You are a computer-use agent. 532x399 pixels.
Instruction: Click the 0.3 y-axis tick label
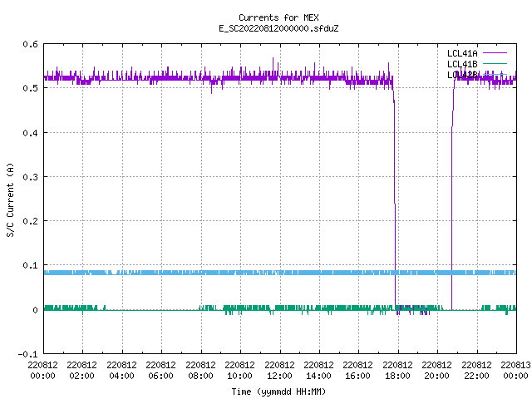(30, 177)
